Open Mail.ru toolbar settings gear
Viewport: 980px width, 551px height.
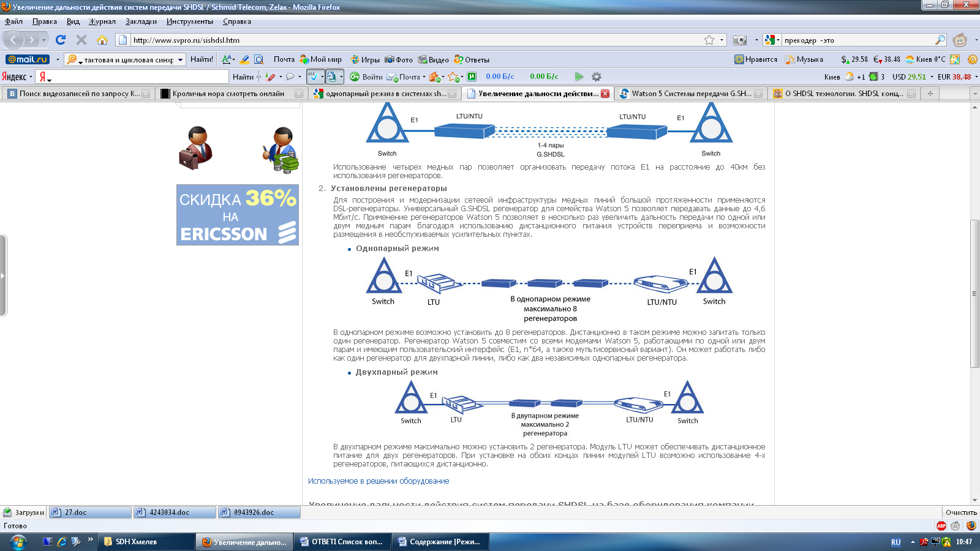pos(972,59)
